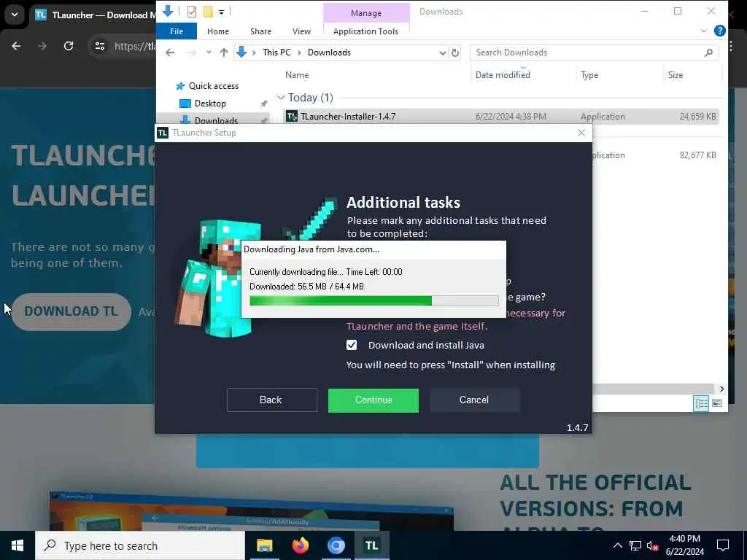Click the network icon in system tray

(635, 545)
